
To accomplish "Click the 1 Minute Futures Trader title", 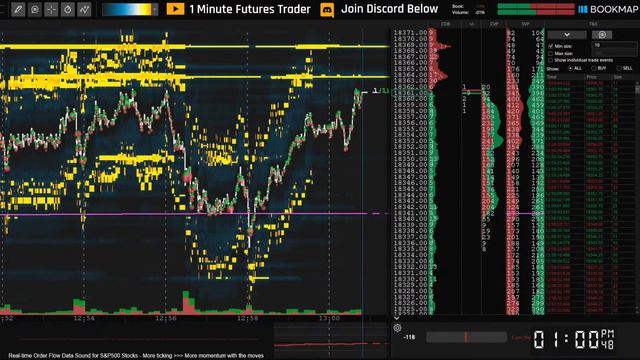I will [x=250, y=9].
